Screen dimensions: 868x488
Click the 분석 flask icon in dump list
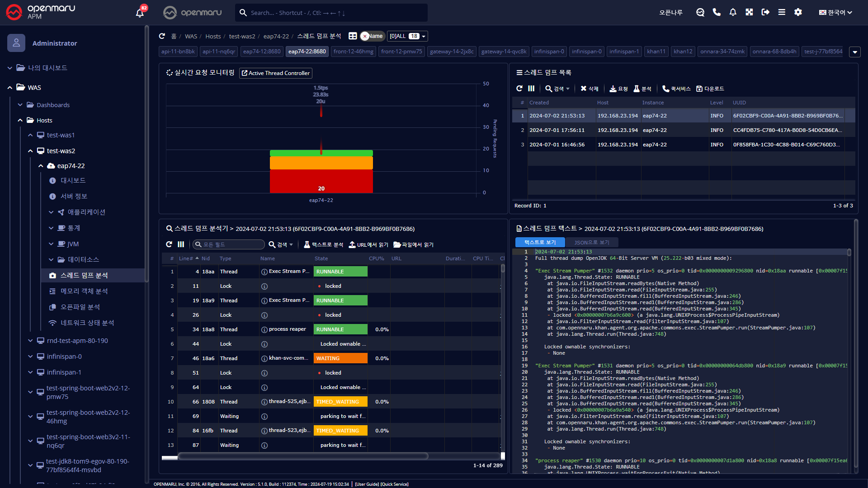[x=642, y=89]
